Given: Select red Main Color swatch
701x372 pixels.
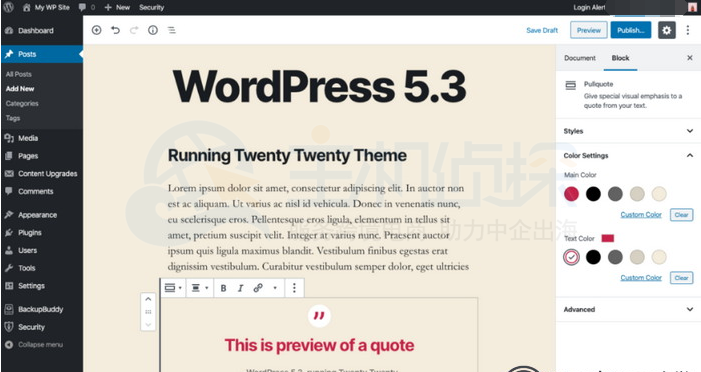Looking at the screenshot, I should [x=571, y=194].
